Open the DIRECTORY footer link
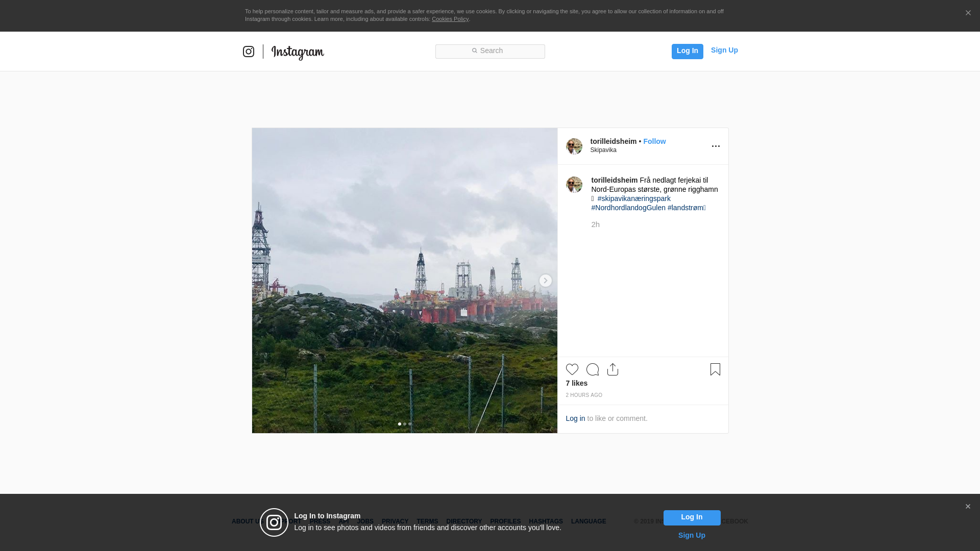980x551 pixels. [464, 521]
